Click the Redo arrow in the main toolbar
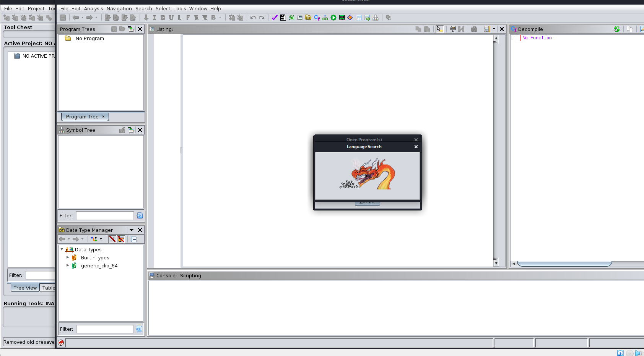This screenshot has height=356, width=644. tap(262, 17)
